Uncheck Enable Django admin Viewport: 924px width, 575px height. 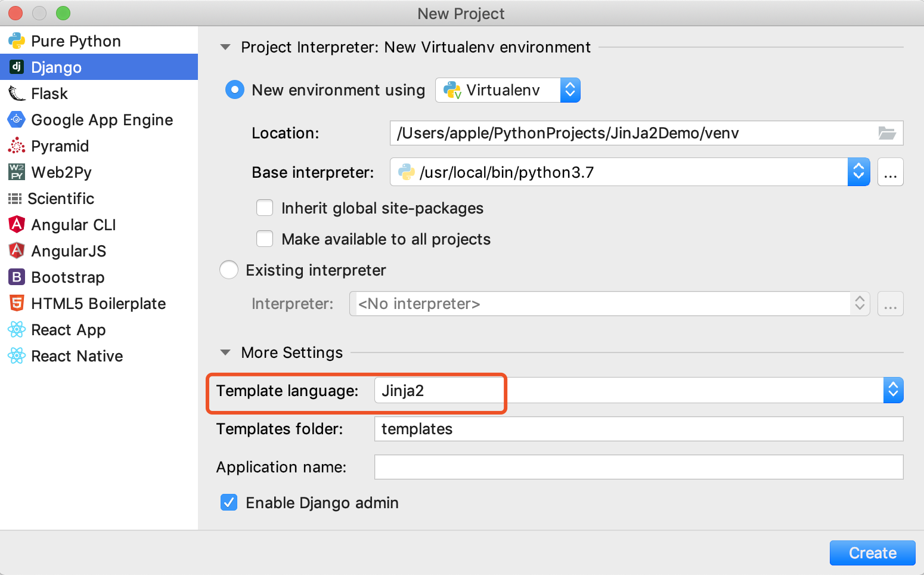point(229,503)
